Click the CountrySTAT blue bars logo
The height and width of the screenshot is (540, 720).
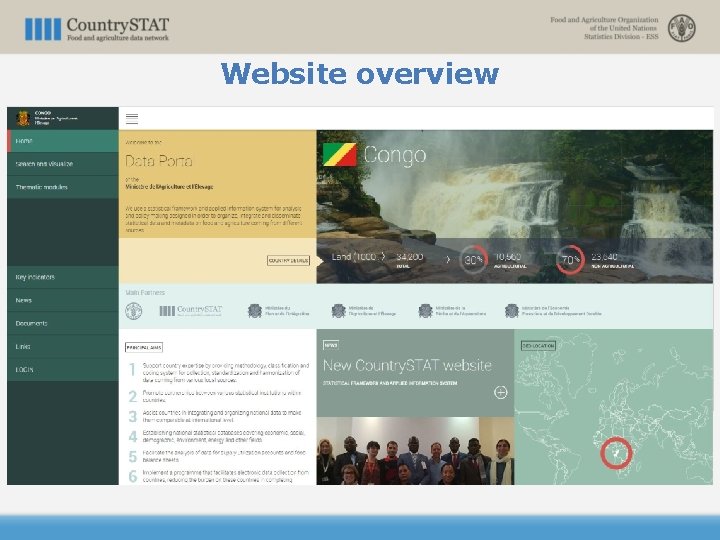pyautogui.click(x=43, y=29)
